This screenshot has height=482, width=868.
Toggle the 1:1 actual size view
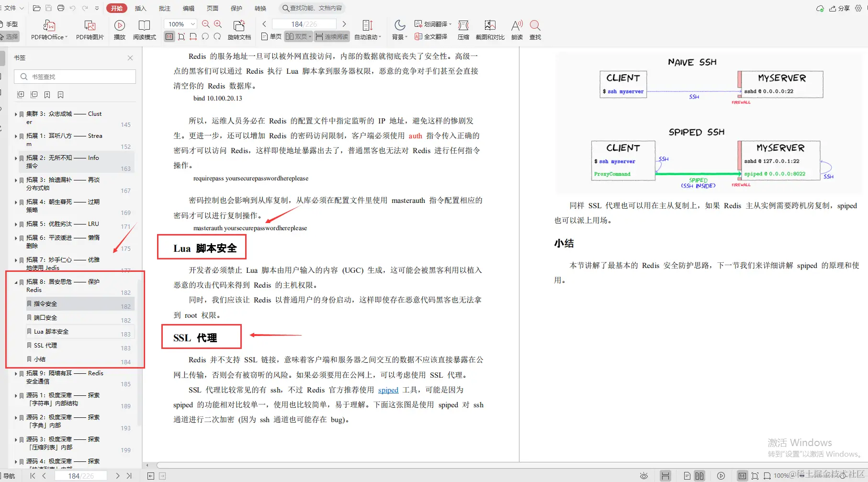[169, 36]
